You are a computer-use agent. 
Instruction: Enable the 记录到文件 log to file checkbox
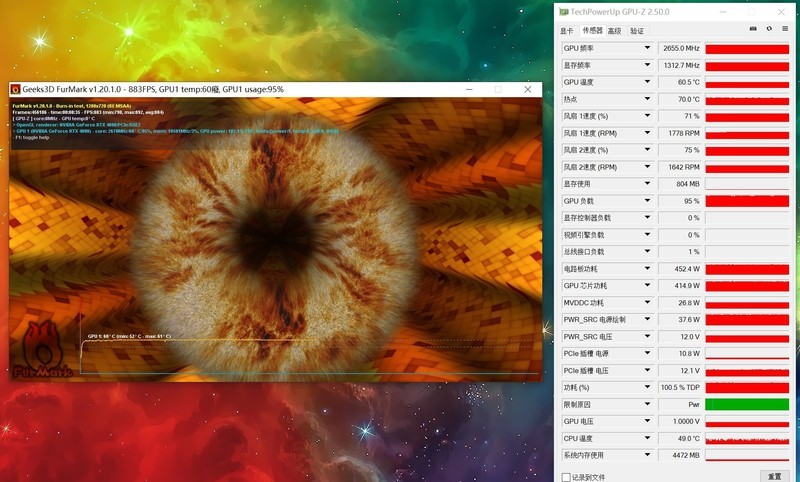pos(567,477)
